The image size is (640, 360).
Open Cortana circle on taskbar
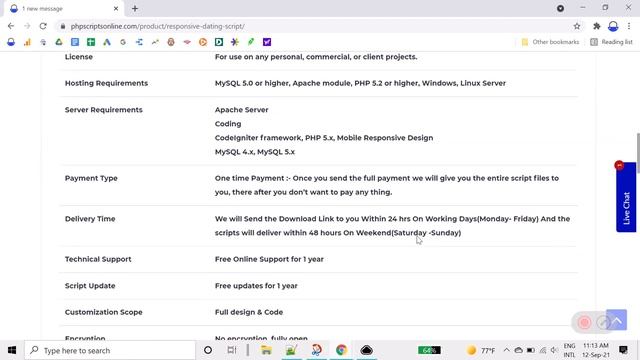(x=208, y=350)
